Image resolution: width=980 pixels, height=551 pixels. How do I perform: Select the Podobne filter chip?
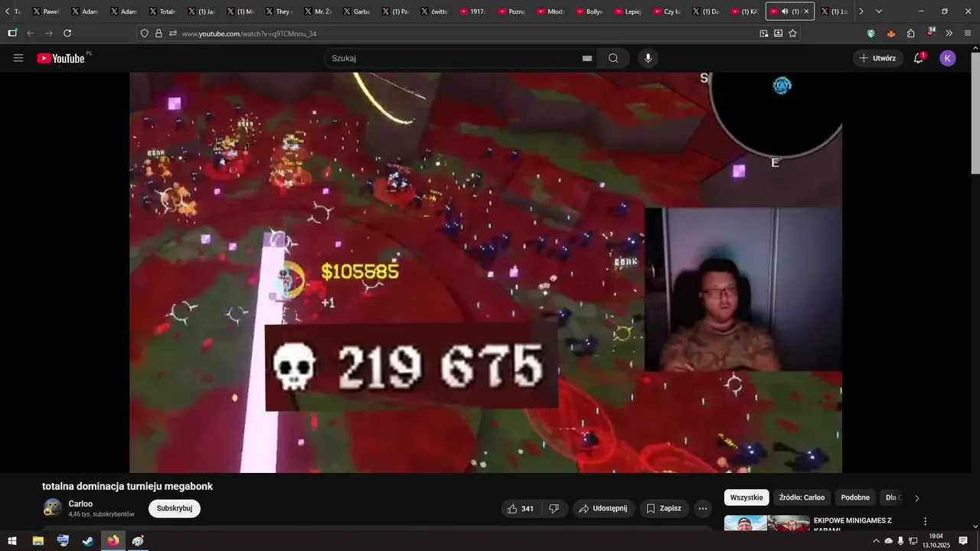(x=855, y=497)
